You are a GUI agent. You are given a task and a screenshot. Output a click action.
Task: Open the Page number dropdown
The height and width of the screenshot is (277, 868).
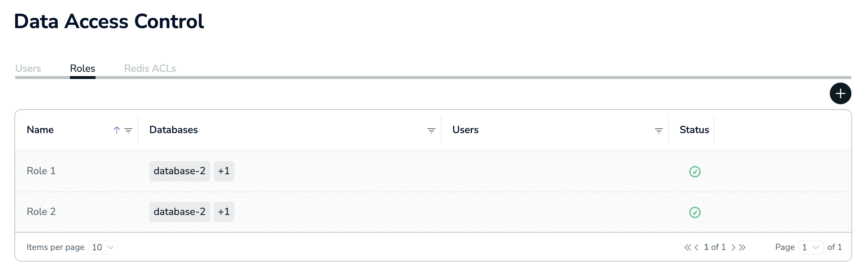click(810, 247)
